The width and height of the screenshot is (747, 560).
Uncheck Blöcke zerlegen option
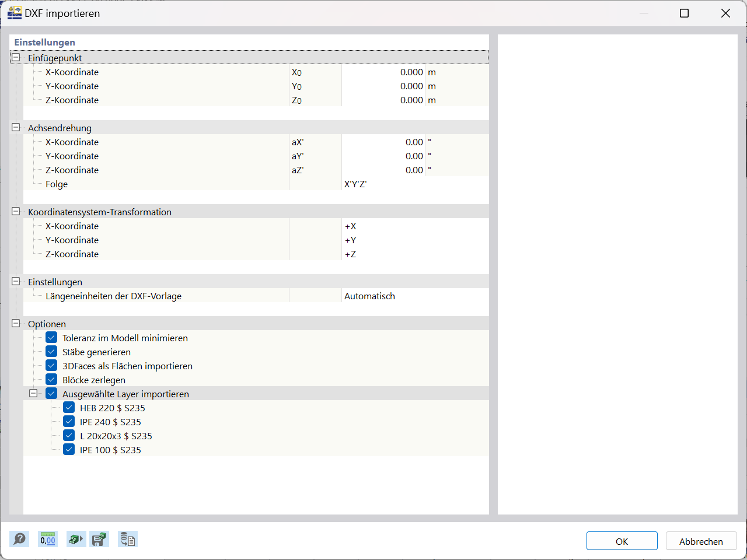point(51,379)
